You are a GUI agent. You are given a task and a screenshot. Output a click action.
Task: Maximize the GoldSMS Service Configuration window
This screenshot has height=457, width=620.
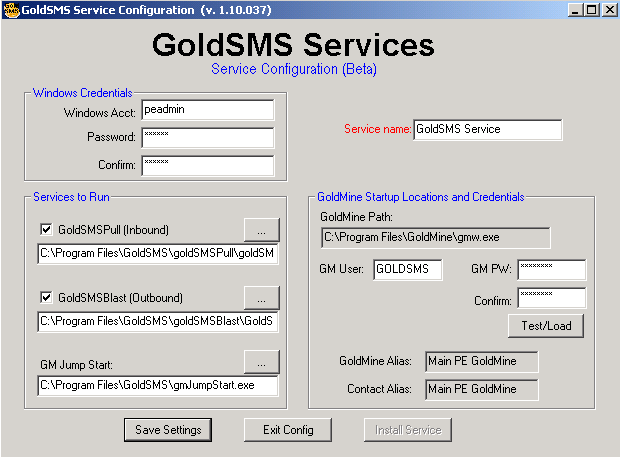[592, 9]
